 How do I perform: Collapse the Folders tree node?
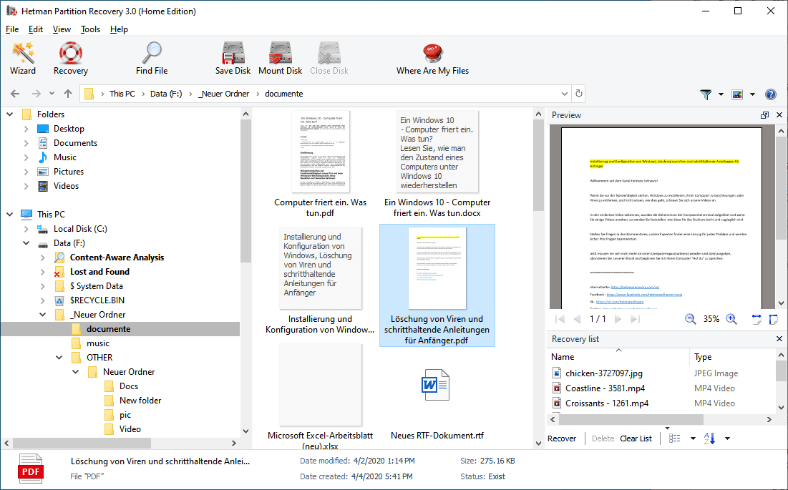pyautogui.click(x=10, y=114)
